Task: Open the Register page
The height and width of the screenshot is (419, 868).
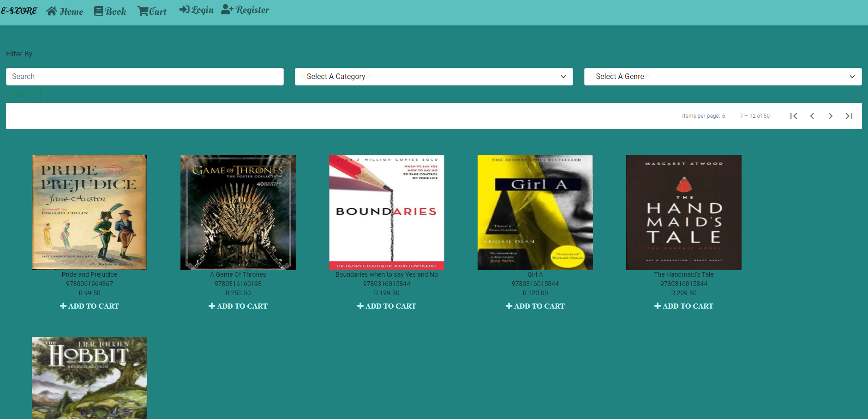Action: pyautogui.click(x=245, y=10)
